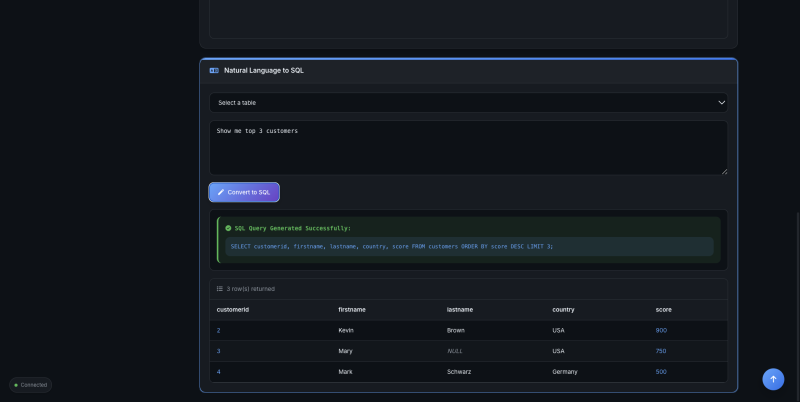Click score value 750 in Mary's row

click(x=661, y=351)
